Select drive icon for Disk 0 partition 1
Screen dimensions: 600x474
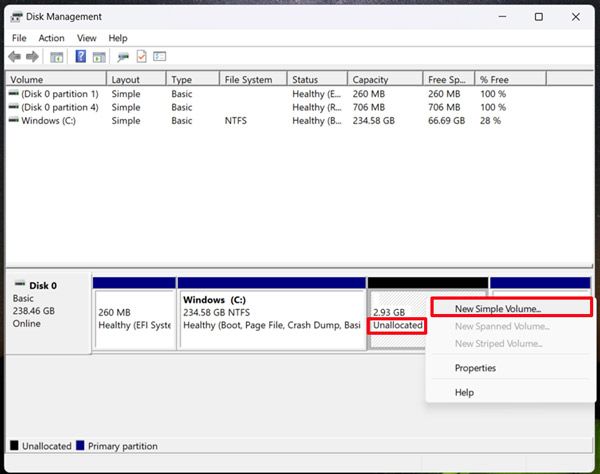point(13,93)
